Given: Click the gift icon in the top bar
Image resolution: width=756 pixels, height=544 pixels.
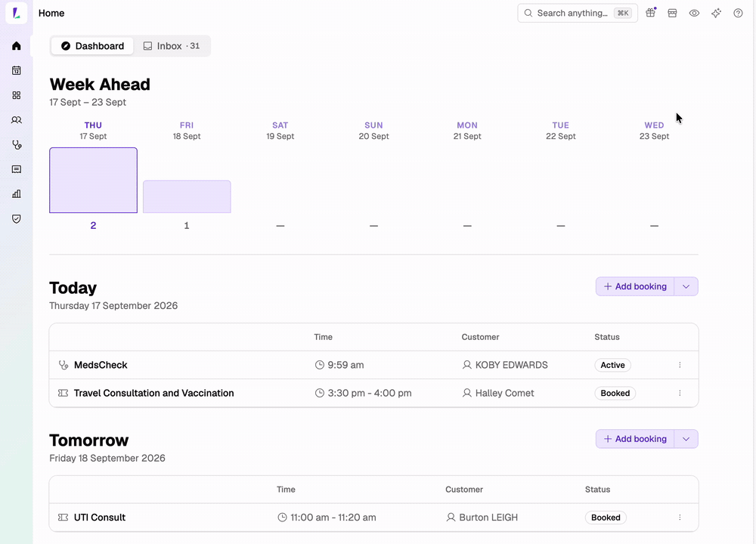Looking at the screenshot, I should tap(651, 13).
